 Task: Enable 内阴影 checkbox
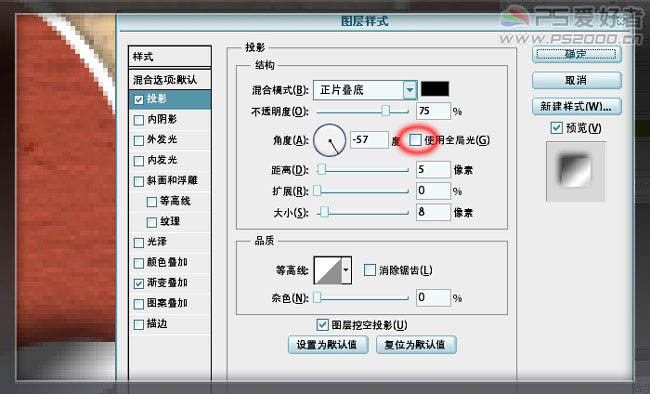pos(139,120)
